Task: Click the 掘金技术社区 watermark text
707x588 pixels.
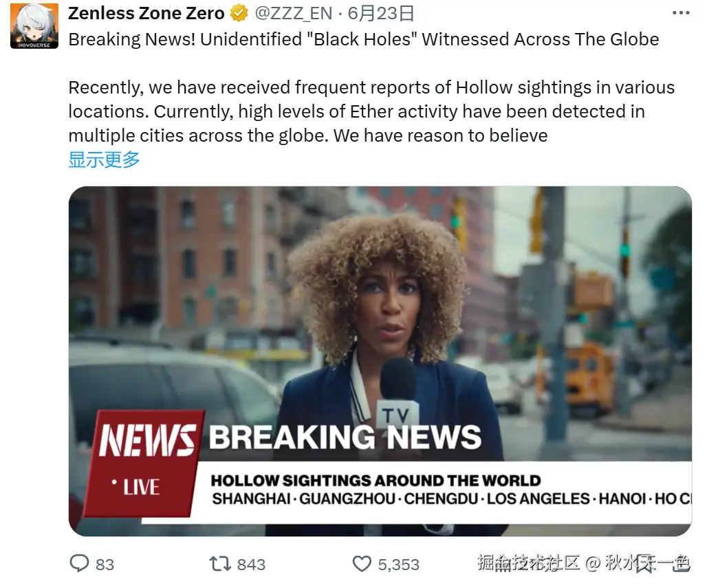Action: [x=528, y=563]
